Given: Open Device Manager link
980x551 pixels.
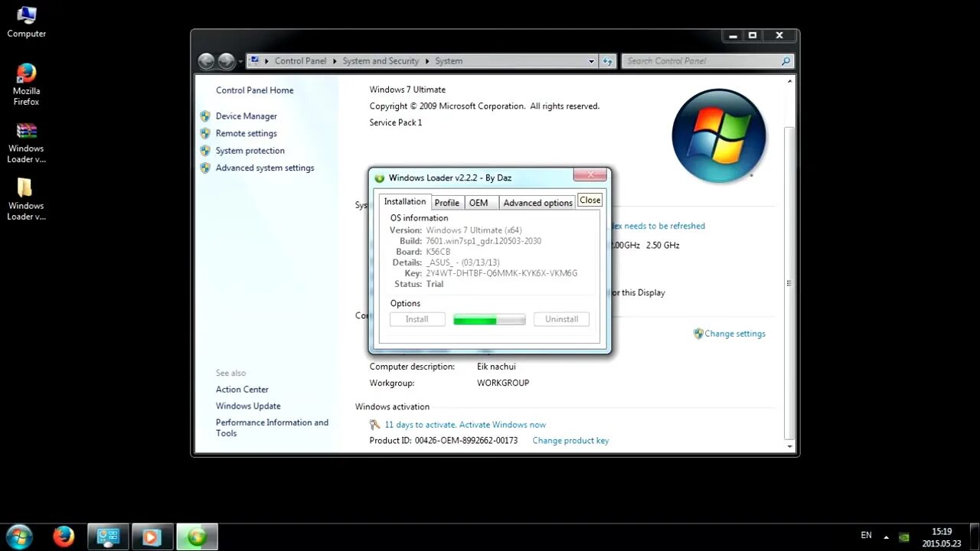Looking at the screenshot, I should tap(246, 116).
